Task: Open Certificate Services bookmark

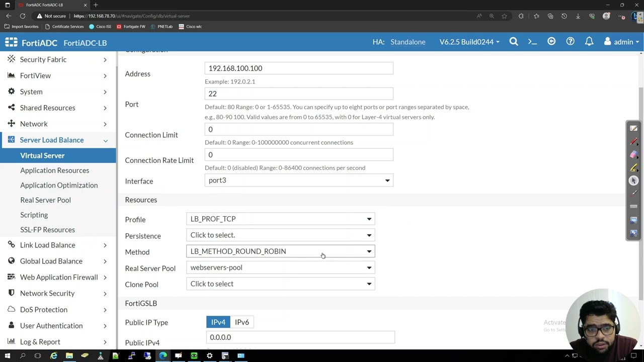Action: 64,27
